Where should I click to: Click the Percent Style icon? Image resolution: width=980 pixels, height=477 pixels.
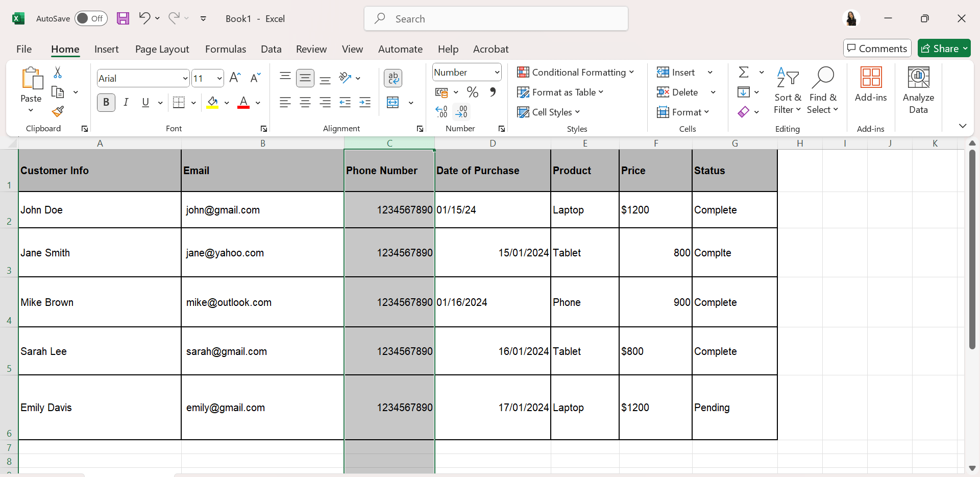pyautogui.click(x=472, y=92)
